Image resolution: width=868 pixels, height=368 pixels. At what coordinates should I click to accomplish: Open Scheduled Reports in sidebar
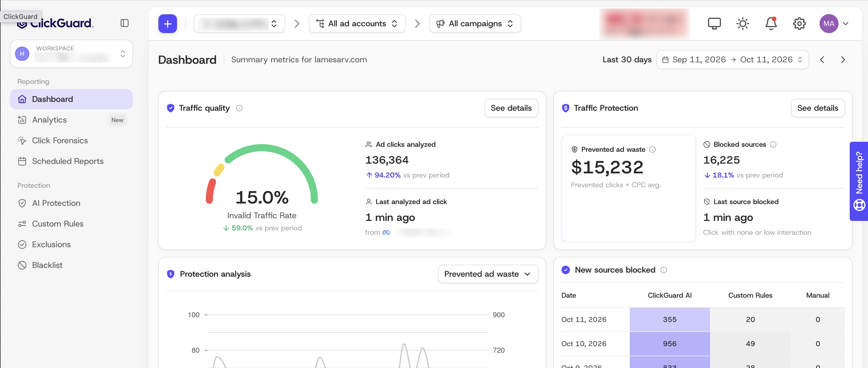71,161
